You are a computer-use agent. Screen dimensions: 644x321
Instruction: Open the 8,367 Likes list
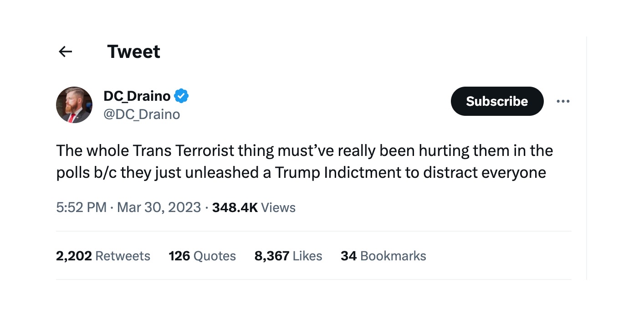[288, 256]
